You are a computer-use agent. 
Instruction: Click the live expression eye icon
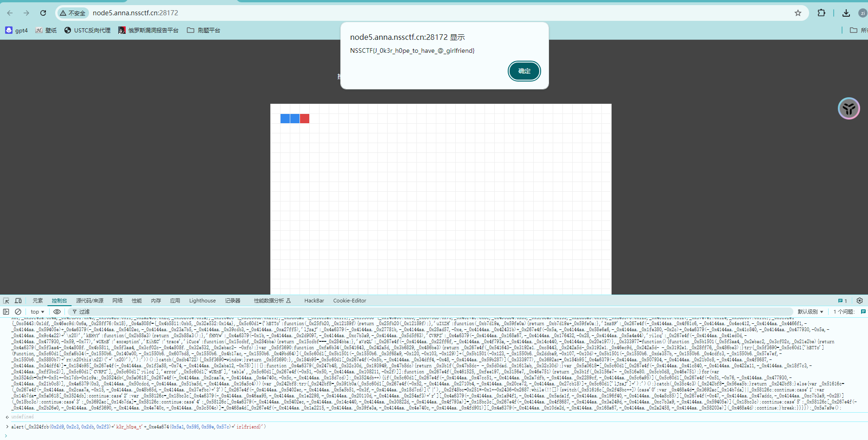pos(57,312)
